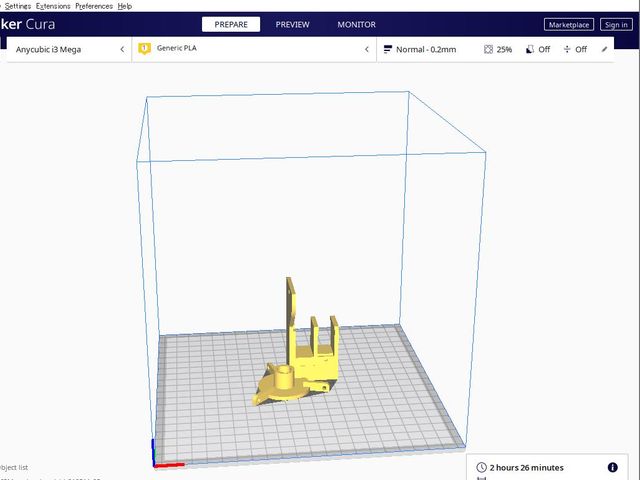Click the Sign in button
Viewport: 640px width, 480px height.
615,24
